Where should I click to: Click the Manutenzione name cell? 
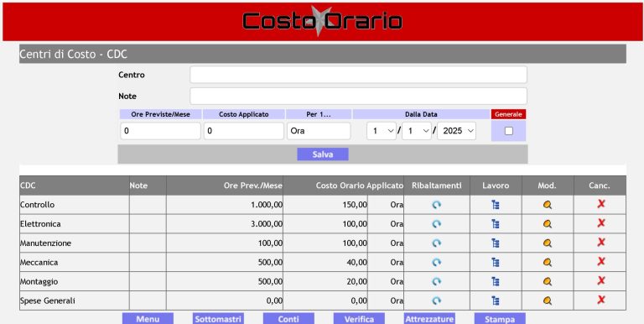(75, 243)
